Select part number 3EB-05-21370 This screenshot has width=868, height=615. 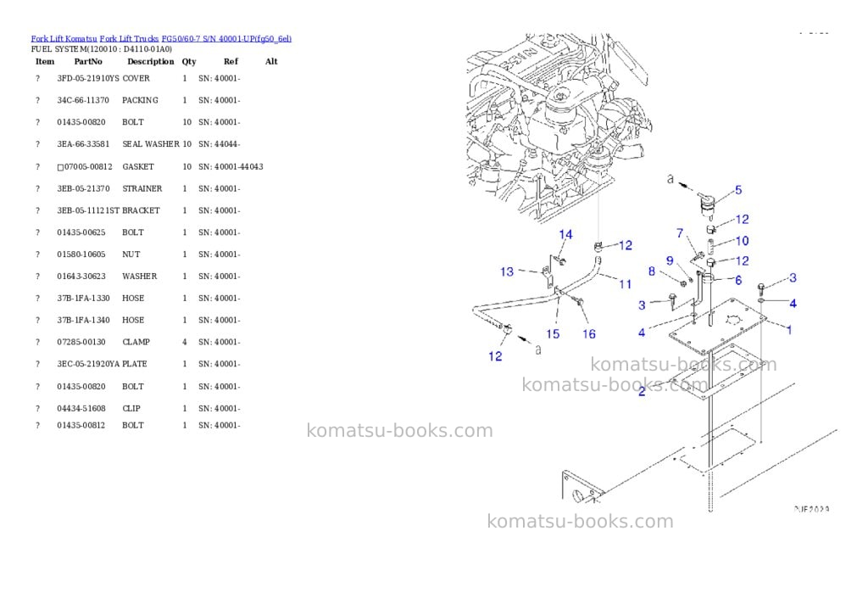tap(83, 188)
